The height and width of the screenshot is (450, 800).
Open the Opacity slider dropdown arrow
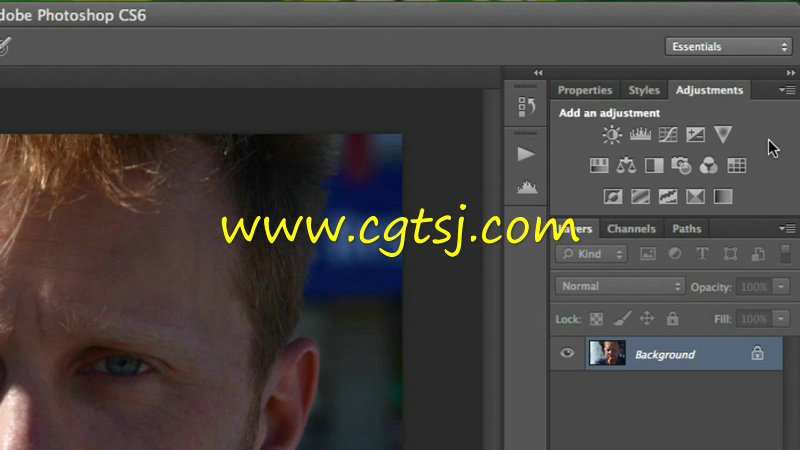tap(781, 287)
